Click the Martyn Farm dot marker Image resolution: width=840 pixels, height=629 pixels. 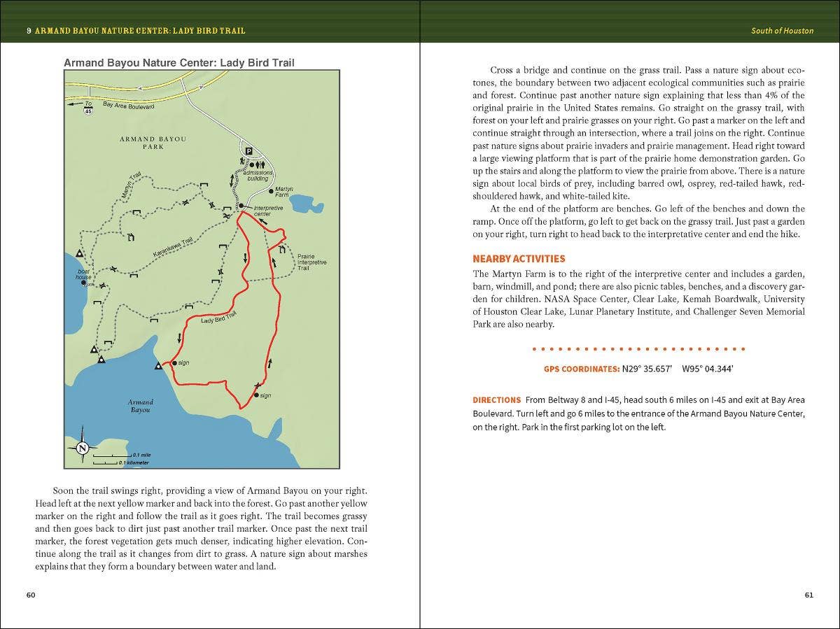coord(271,190)
